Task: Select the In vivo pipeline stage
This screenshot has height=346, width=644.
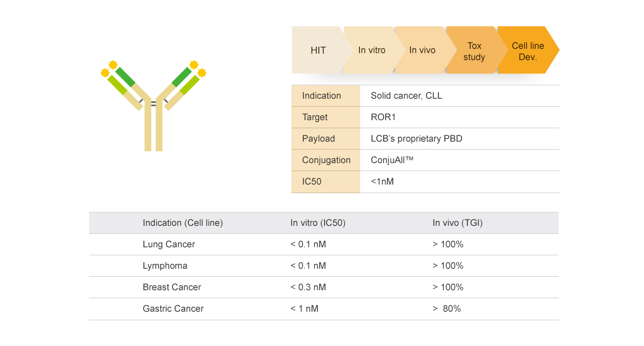Action: click(x=422, y=50)
